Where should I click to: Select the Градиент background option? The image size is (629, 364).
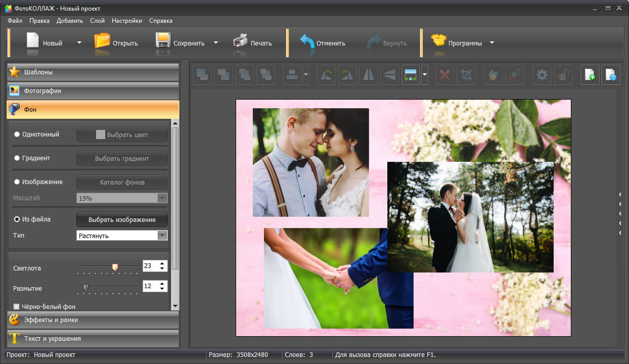(32, 158)
